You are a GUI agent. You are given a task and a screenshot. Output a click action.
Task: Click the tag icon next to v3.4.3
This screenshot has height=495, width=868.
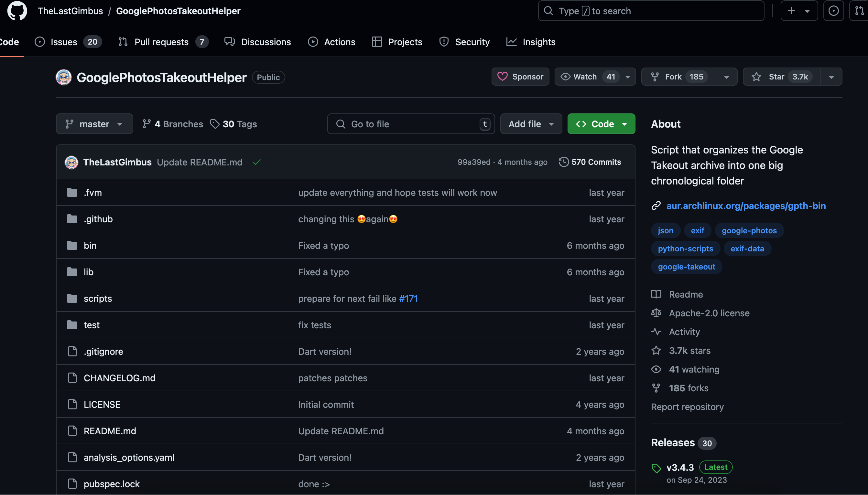[x=656, y=468]
